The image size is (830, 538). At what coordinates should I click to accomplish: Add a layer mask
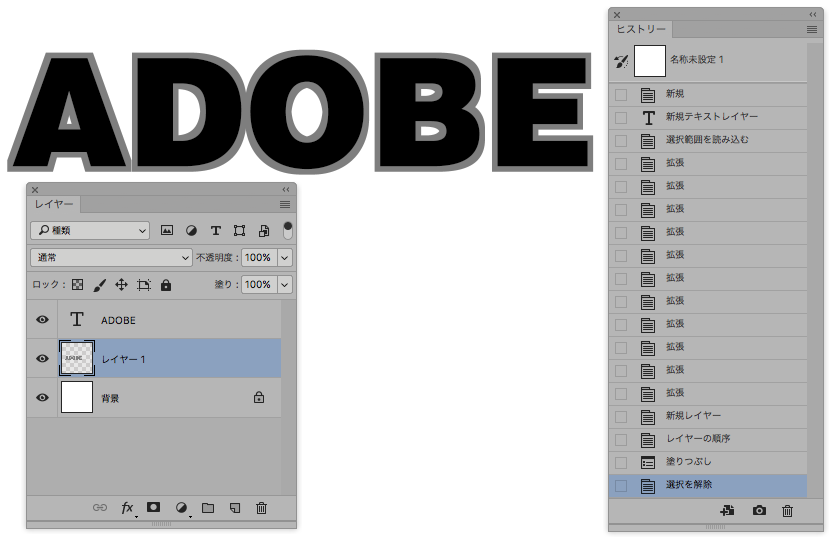point(154,507)
